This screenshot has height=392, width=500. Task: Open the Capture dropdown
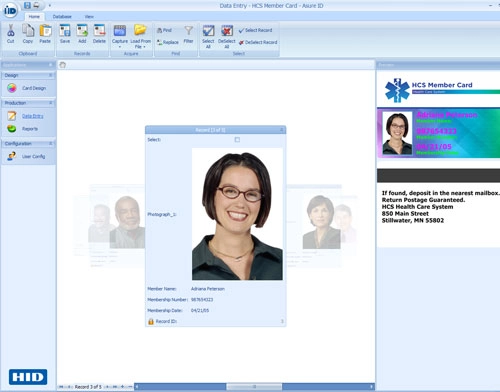click(120, 37)
